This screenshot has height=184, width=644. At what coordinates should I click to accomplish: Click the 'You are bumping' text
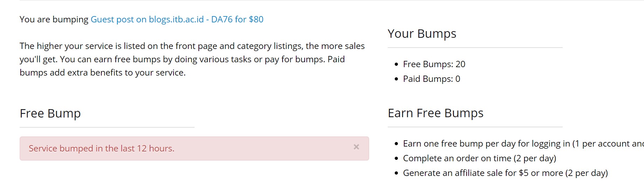pyautogui.click(x=54, y=19)
